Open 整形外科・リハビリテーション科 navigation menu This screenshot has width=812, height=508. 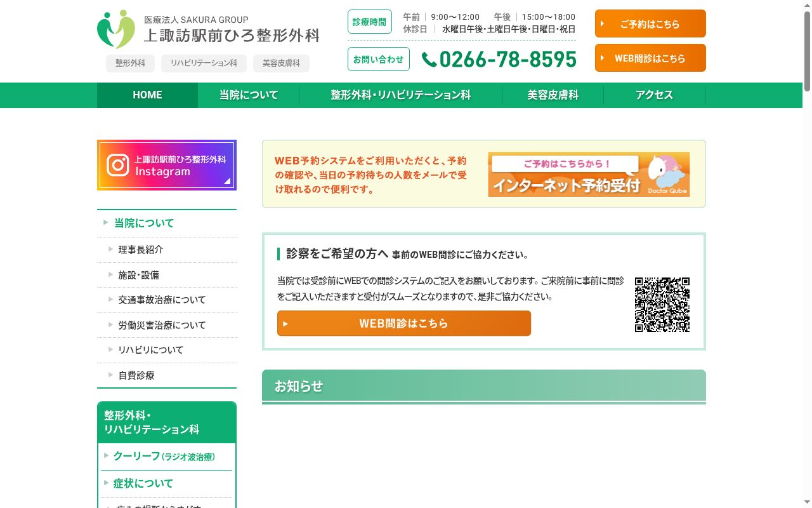pos(401,95)
